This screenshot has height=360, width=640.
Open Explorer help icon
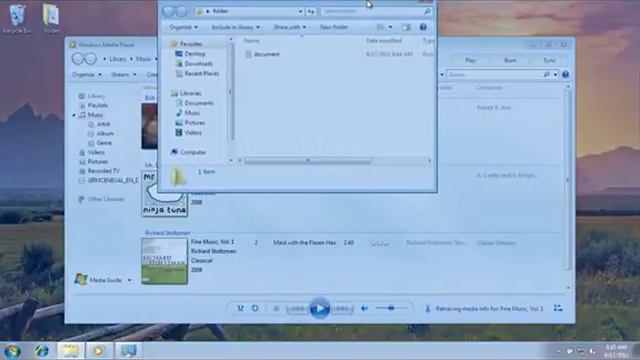pyautogui.click(x=423, y=27)
